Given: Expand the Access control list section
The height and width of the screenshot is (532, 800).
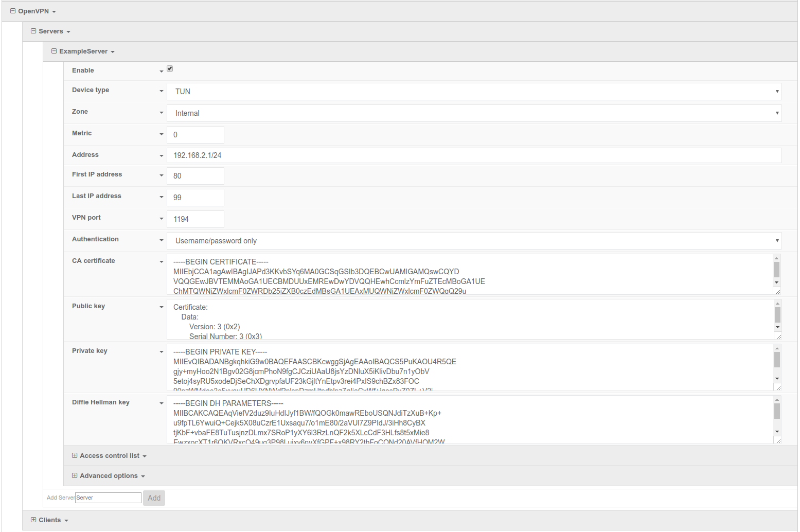Looking at the screenshot, I should 75,455.
